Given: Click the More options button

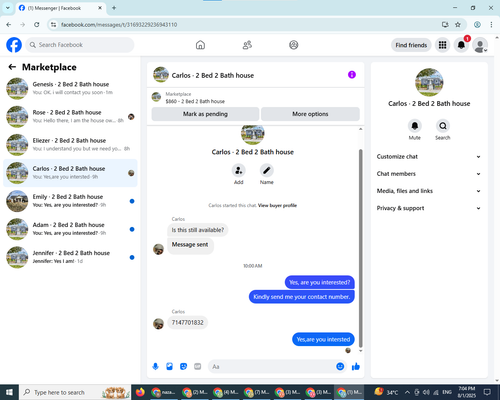Looking at the screenshot, I should [310, 114].
